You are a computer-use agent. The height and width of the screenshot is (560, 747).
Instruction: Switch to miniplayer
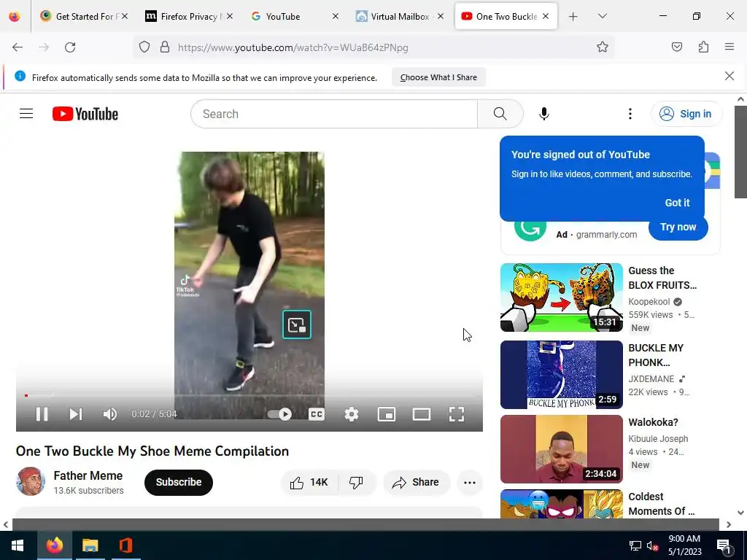387,414
